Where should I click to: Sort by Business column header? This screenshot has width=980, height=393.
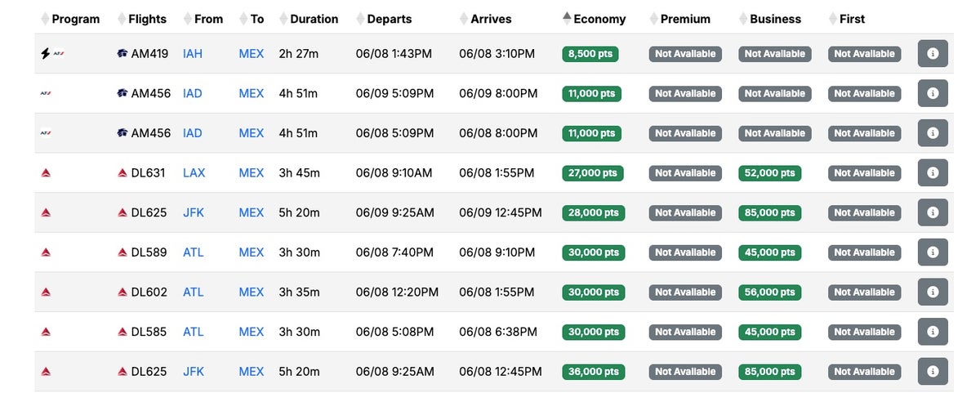tap(773, 19)
